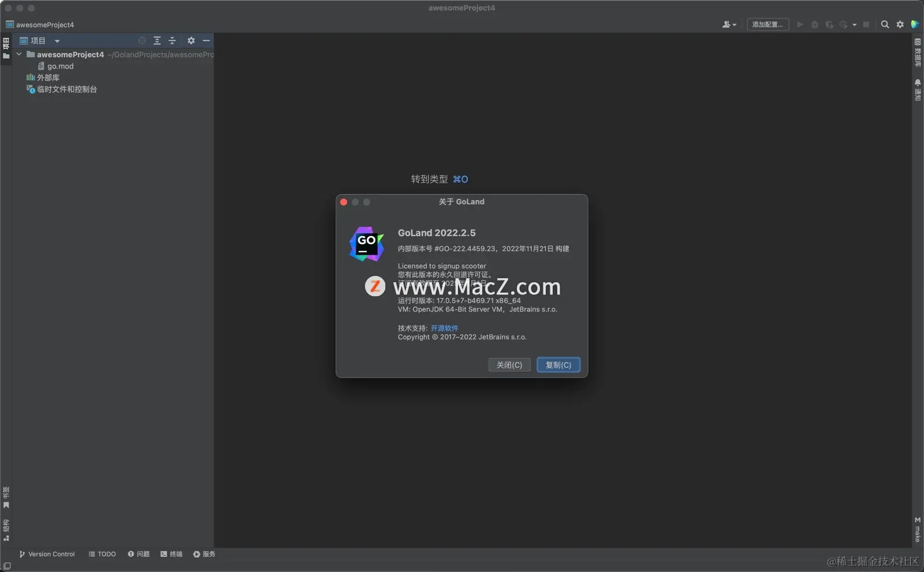Open the 书签 bookmarks tool window
This screenshot has width=924, height=572.
coord(6,498)
